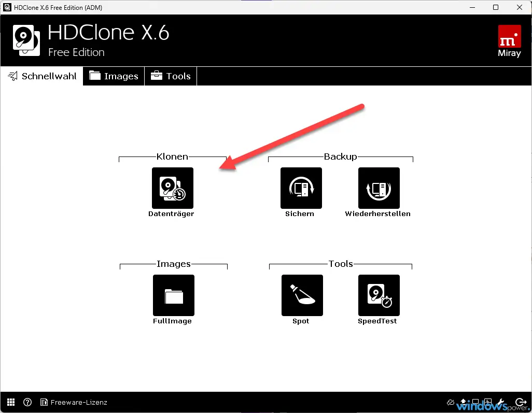
Task: Click the FullImage label text
Action: click(172, 321)
